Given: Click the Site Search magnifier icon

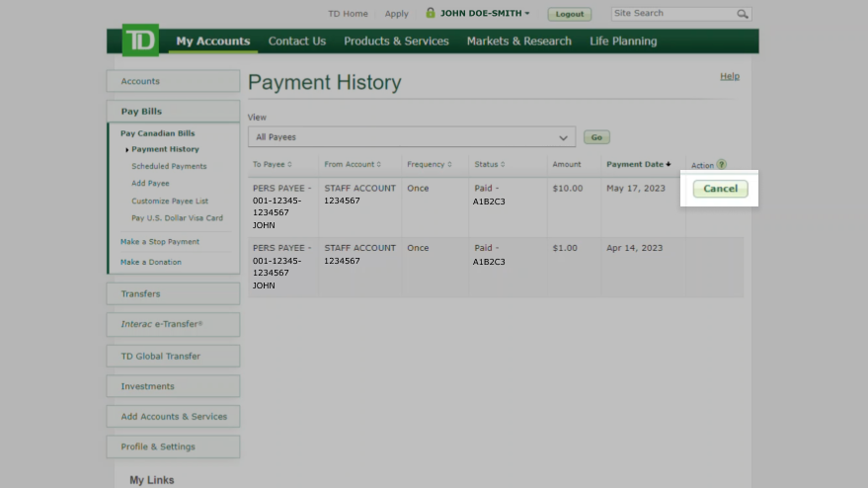Looking at the screenshot, I should click(743, 14).
